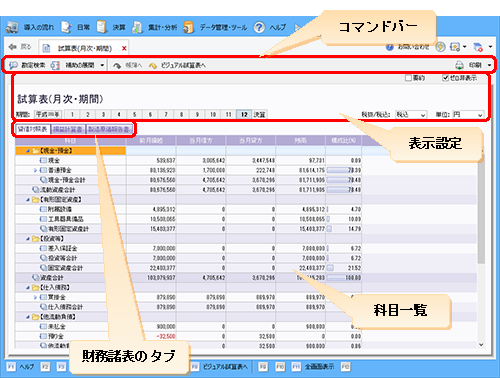
Task: Uncheck the ゼロ非表示 checkbox
Action: 445,78
